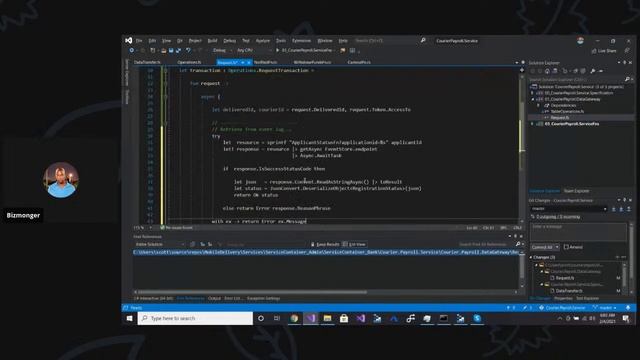The image size is (640, 360).
Task: Switch to the Solution Explorer bottom tab
Action: [544, 191]
